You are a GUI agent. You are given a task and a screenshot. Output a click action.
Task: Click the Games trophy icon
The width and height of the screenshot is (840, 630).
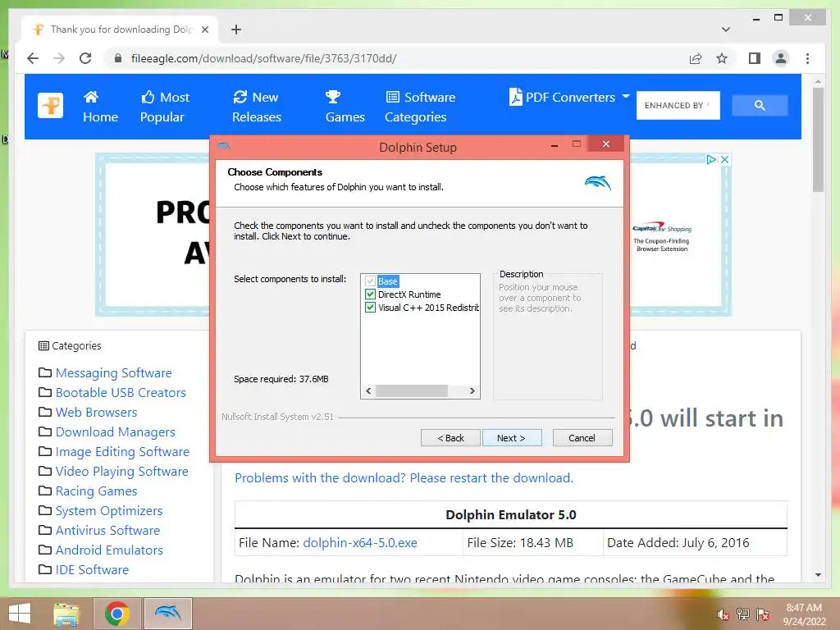pyautogui.click(x=333, y=97)
